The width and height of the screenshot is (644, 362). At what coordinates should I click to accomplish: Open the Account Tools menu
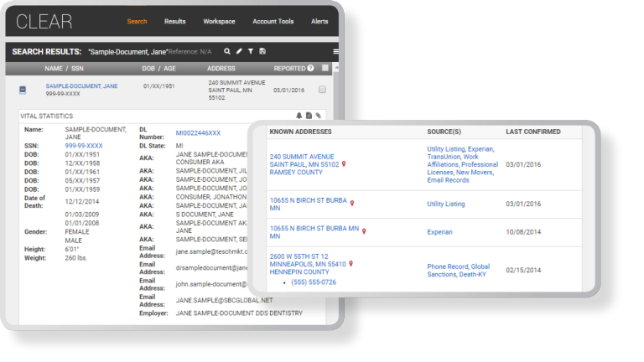click(273, 21)
